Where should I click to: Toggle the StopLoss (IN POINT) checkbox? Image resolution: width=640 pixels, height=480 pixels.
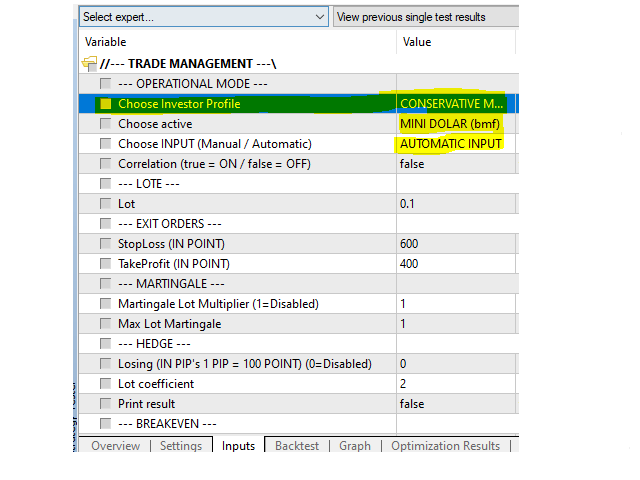[106, 244]
